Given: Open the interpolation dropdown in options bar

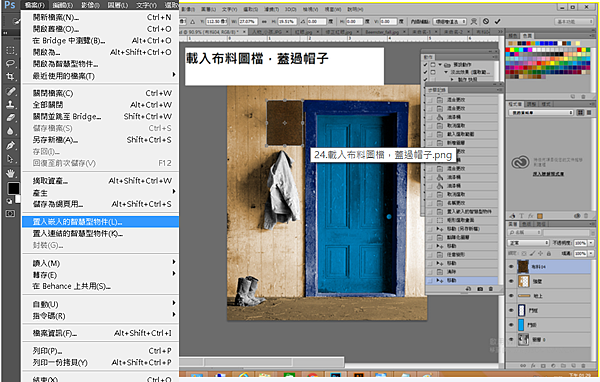Looking at the screenshot, I should (450, 22).
